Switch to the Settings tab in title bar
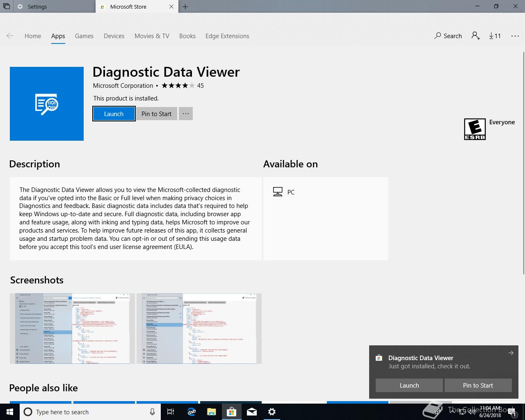Image resolution: width=525 pixels, height=420 pixels. coord(54,7)
